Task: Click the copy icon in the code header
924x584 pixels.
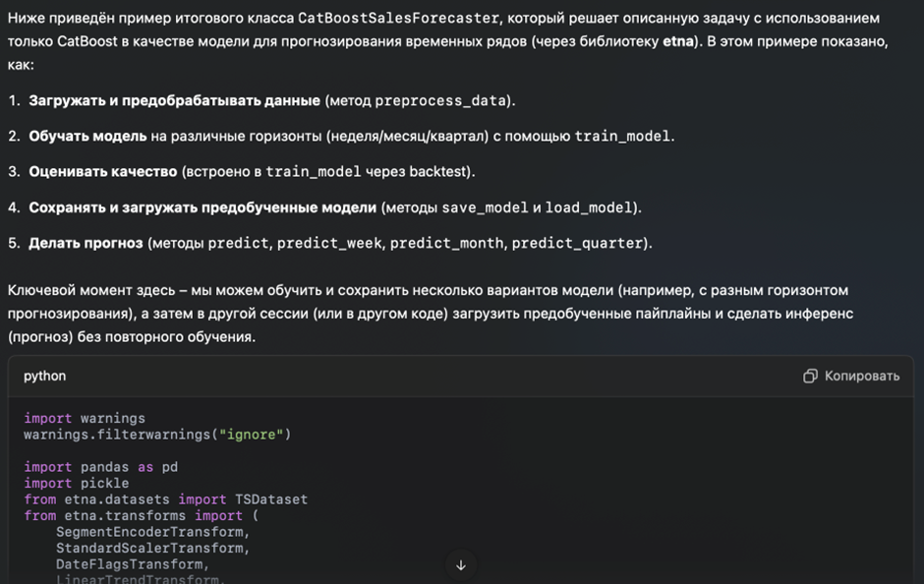Action: pyautogui.click(x=810, y=376)
